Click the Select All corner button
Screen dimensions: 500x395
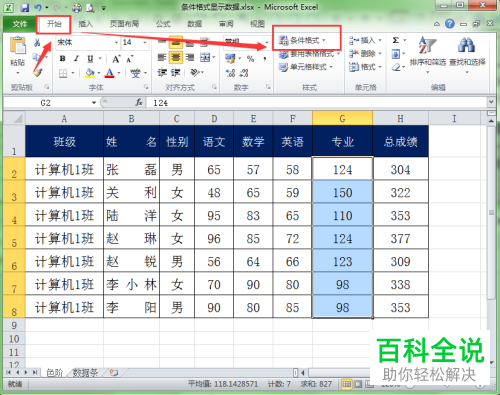pos(14,118)
